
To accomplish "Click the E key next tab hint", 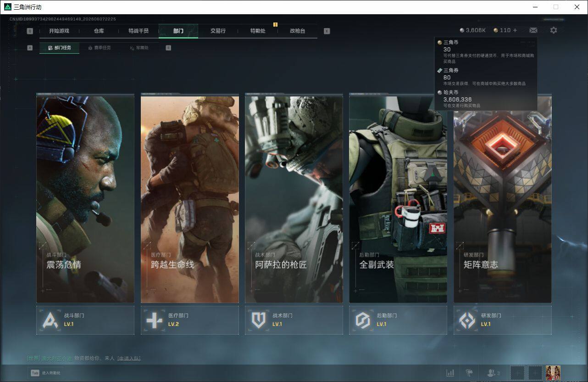I will pyautogui.click(x=327, y=31).
